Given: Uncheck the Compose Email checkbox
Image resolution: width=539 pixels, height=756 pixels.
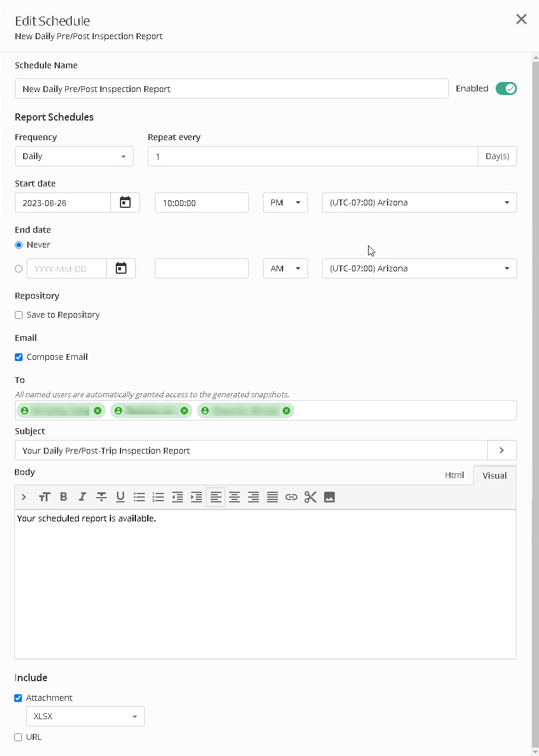Looking at the screenshot, I should [x=19, y=358].
